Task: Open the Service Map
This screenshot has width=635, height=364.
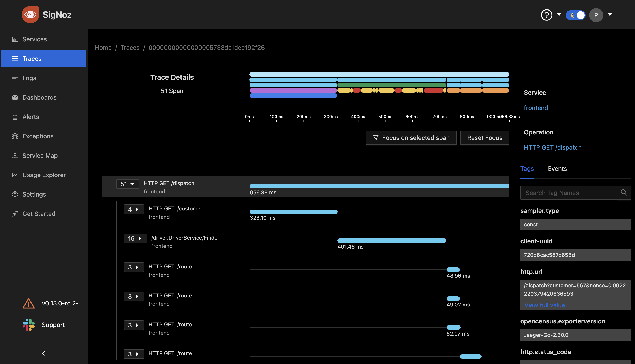Action: coord(40,156)
